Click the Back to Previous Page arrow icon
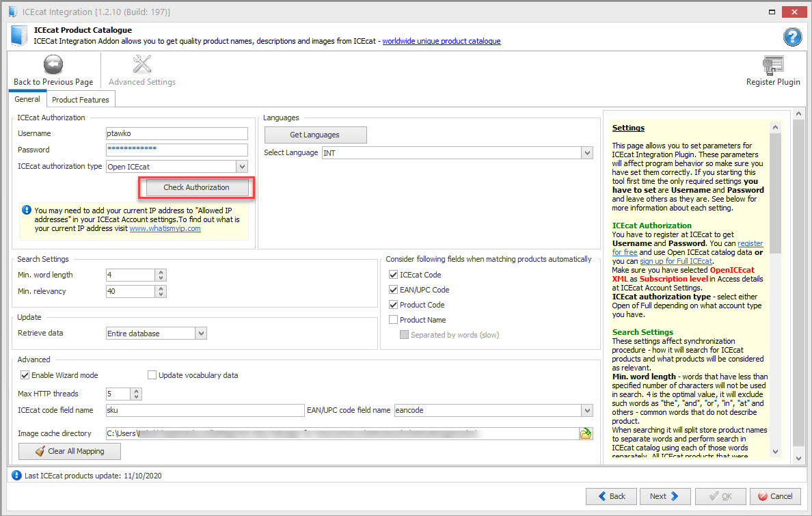812x516 pixels. click(53, 65)
